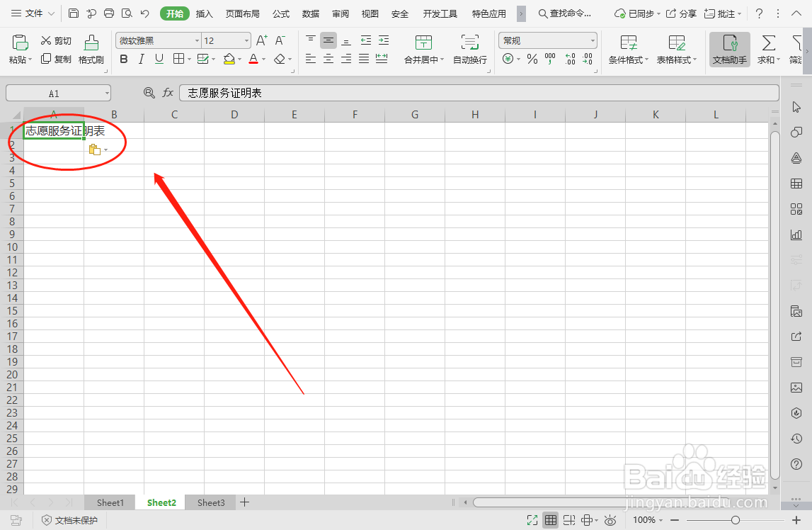
Task: Toggle italic formatting
Action: pyautogui.click(x=140, y=59)
